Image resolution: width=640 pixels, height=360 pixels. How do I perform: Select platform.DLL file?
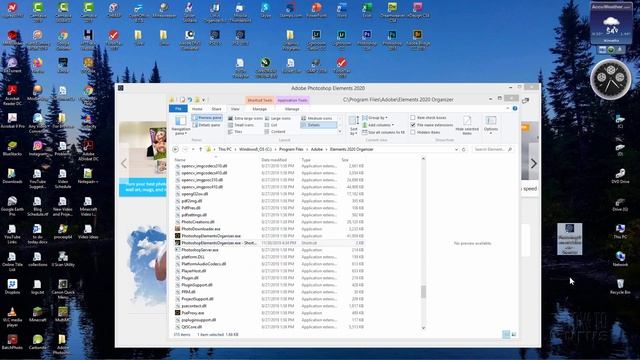193,257
